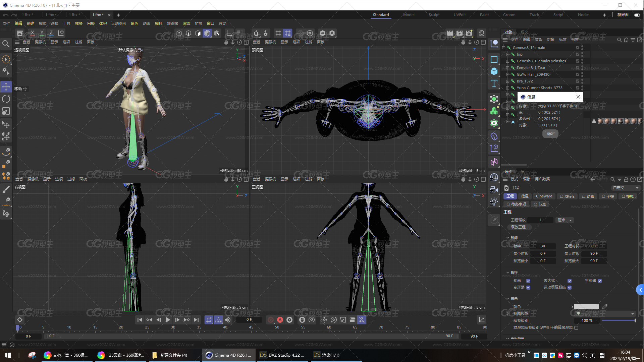Image resolution: width=644 pixels, height=362 pixels.
Task: Toggle the 动画 execution checkbox
Action: (x=528, y=281)
